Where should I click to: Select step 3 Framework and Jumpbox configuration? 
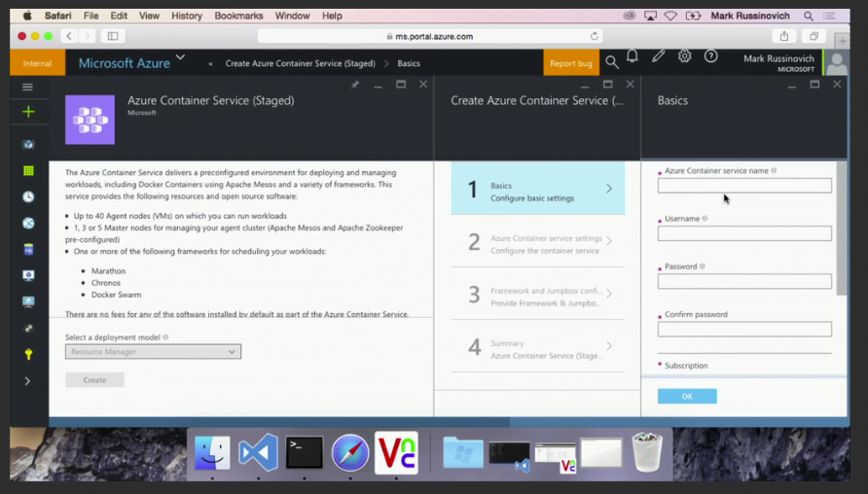tap(537, 295)
